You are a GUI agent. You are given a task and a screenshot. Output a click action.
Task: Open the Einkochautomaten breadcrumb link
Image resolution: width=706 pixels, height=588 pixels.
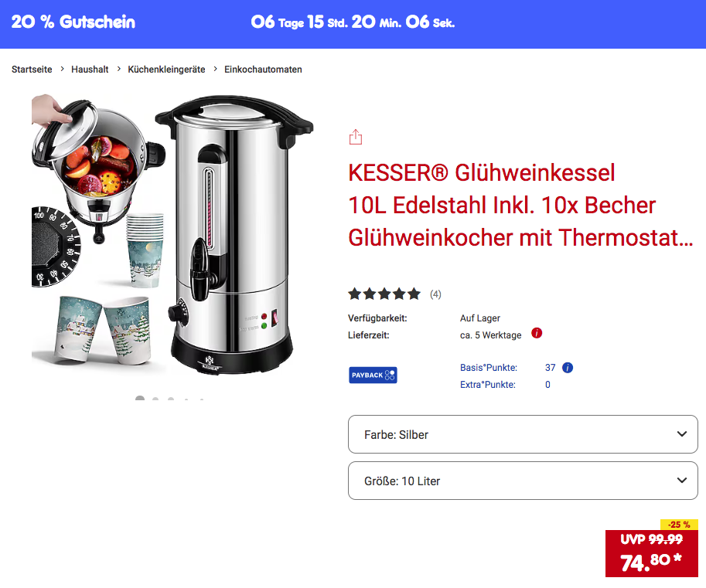(263, 70)
